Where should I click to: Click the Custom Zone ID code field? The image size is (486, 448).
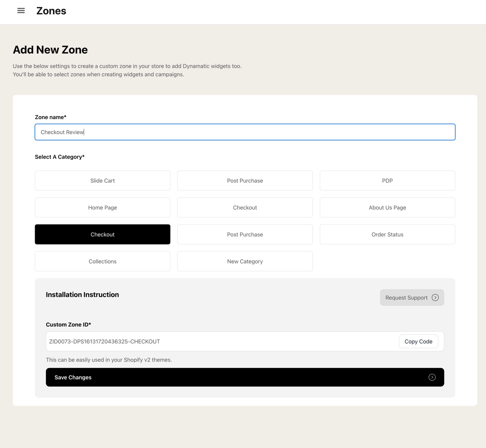[222, 341]
